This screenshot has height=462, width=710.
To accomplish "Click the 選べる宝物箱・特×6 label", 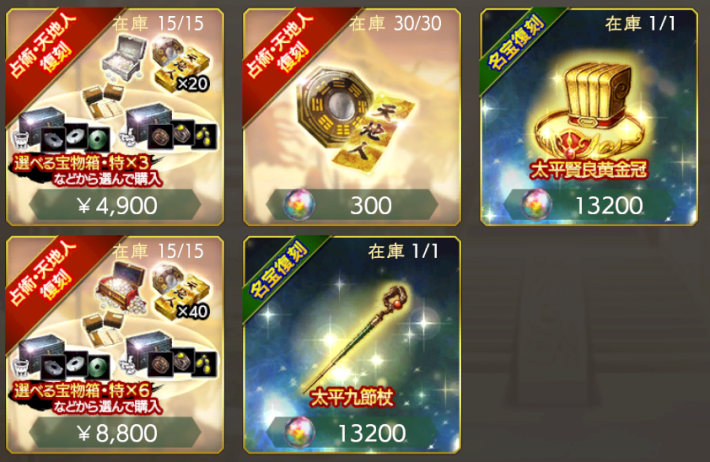I will click(82, 390).
